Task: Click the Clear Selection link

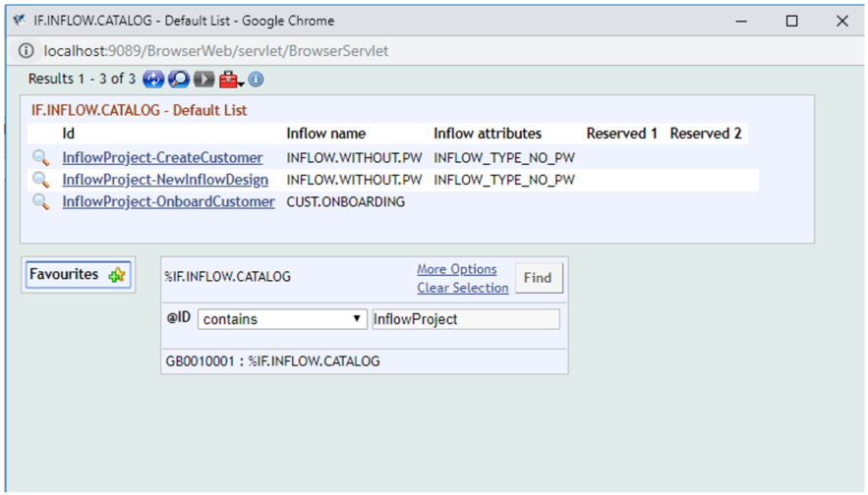Action: click(x=462, y=288)
